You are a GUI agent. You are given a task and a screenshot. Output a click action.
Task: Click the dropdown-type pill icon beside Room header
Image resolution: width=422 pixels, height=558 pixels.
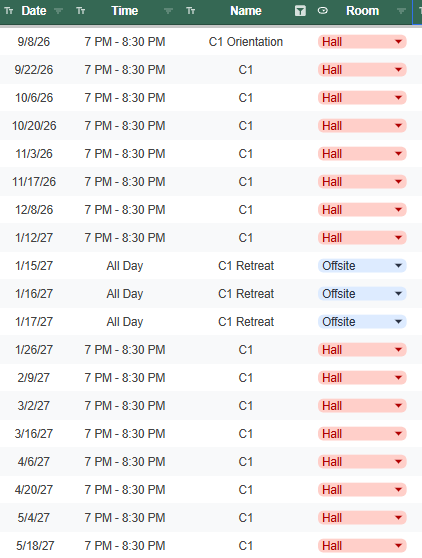pos(323,11)
